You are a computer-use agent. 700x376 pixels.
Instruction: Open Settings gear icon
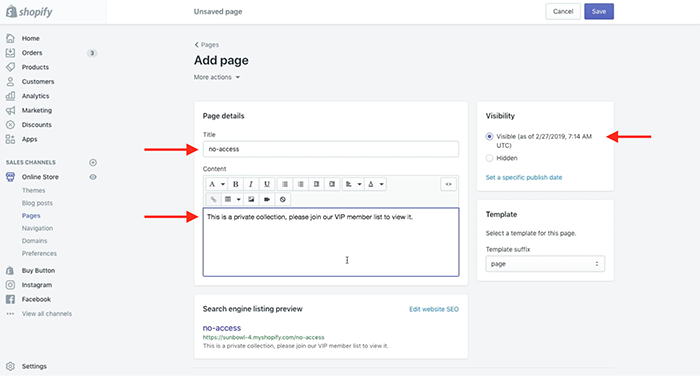pyautogui.click(x=10, y=366)
